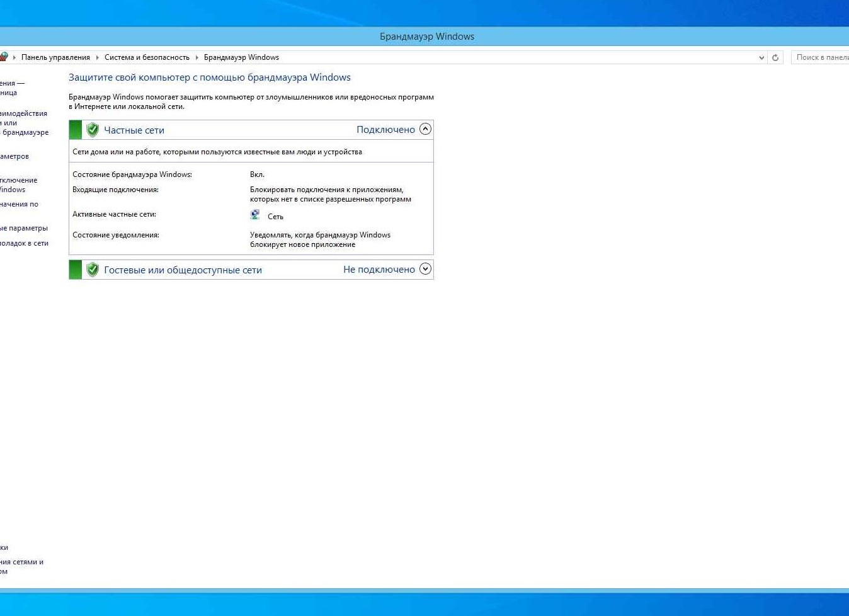This screenshot has height=616, width=849.
Task: Click the refresh button next to address bar
Action: [x=775, y=57]
